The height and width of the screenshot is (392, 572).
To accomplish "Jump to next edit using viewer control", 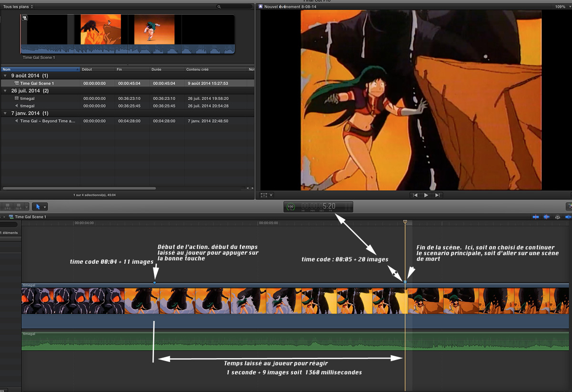I will point(437,195).
